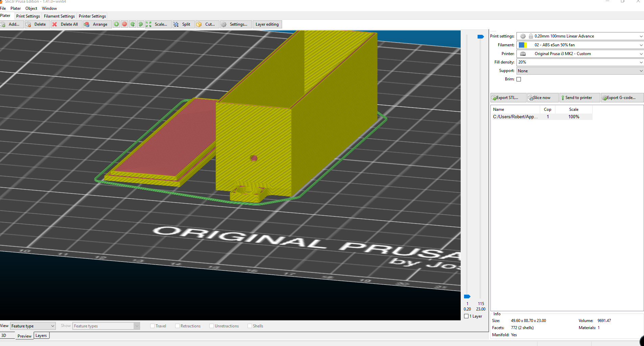Toggle the Retractions checkbox
This screenshot has height=346, width=644.
pos(178,326)
